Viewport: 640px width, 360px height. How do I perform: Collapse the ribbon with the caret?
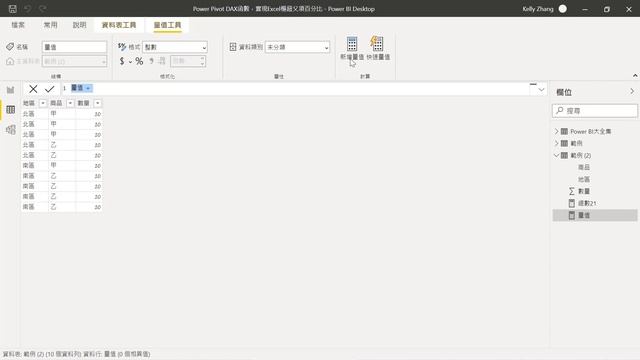(635, 76)
